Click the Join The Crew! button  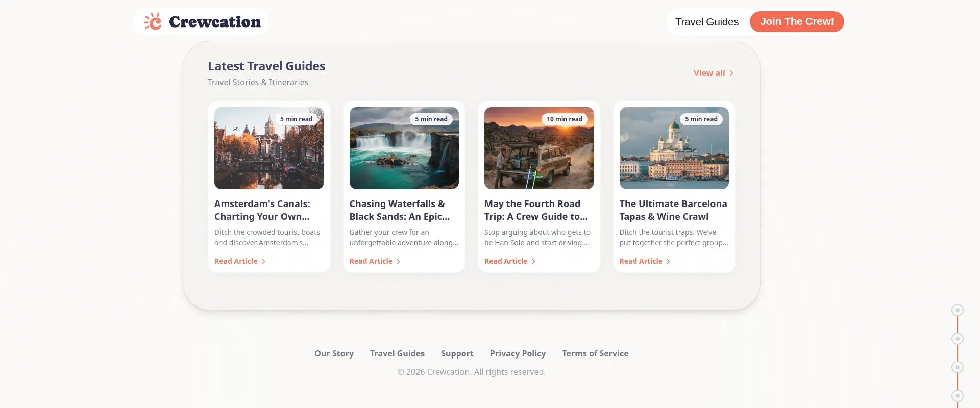[x=797, y=21]
